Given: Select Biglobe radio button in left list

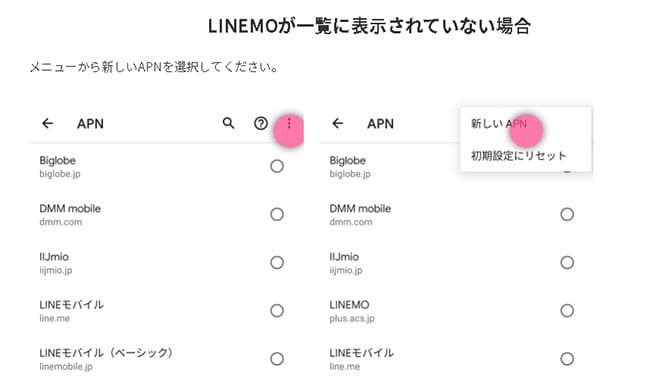Looking at the screenshot, I should click(x=277, y=166).
